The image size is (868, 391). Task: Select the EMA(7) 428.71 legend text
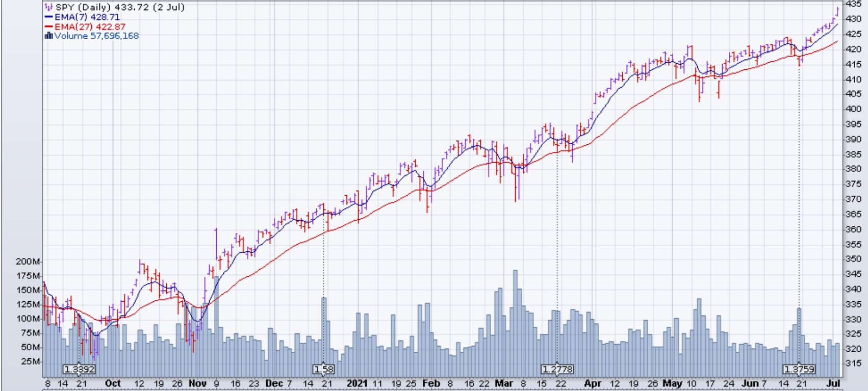pyautogui.click(x=87, y=17)
